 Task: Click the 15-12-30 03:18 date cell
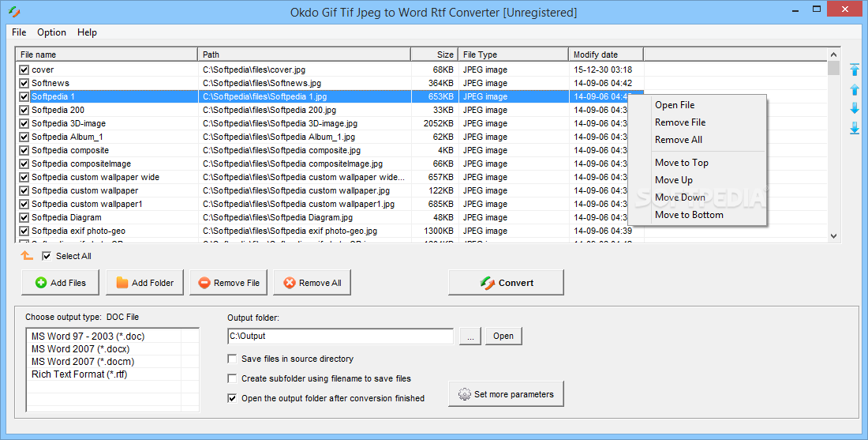pyautogui.click(x=606, y=70)
